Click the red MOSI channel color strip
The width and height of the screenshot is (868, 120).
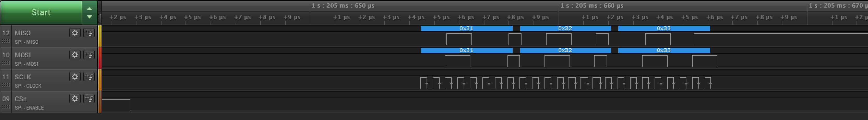click(x=100, y=58)
